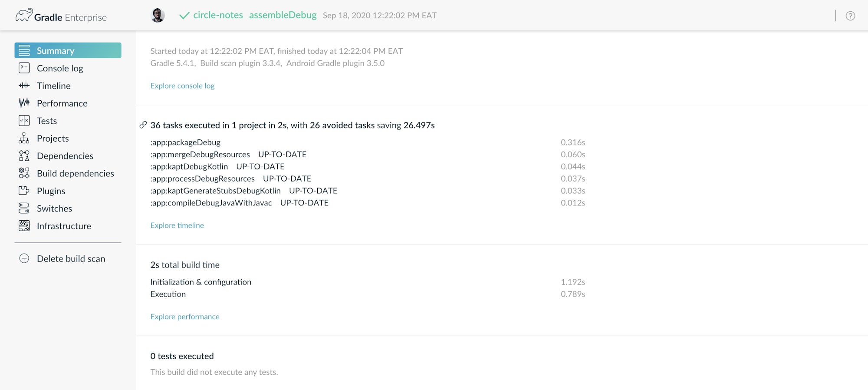Click the Build dependencies icon

pos(24,173)
